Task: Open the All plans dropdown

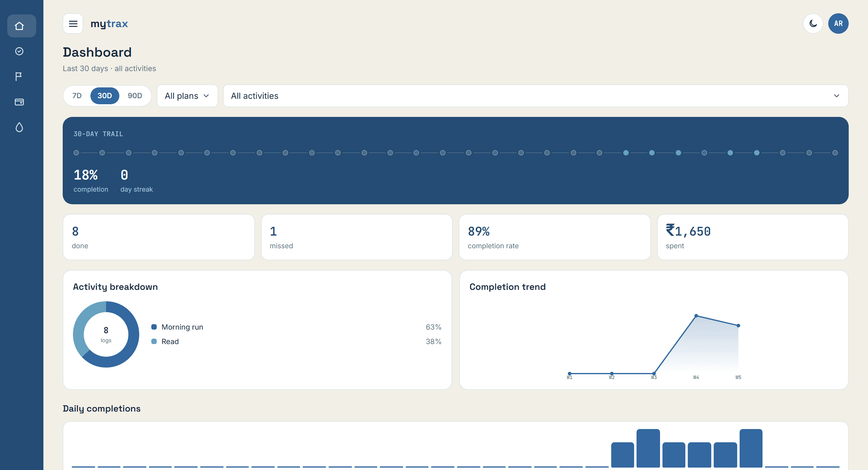Action: pos(187,96)
